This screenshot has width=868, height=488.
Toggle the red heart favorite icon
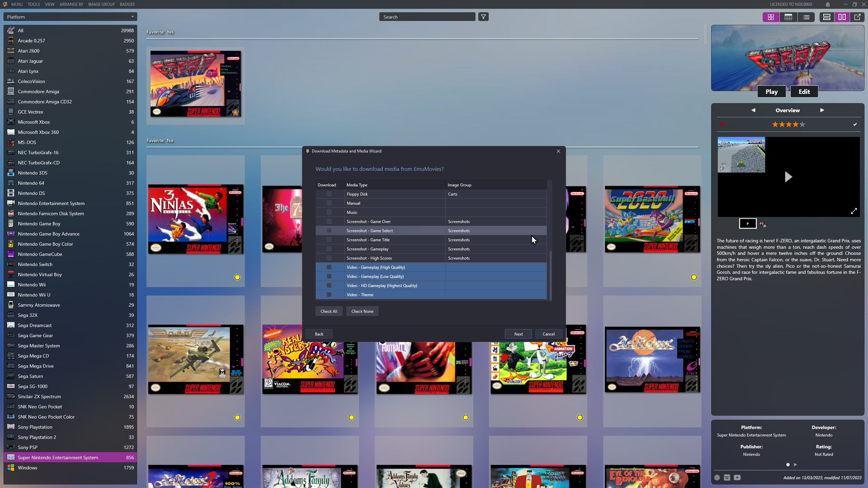722,124
